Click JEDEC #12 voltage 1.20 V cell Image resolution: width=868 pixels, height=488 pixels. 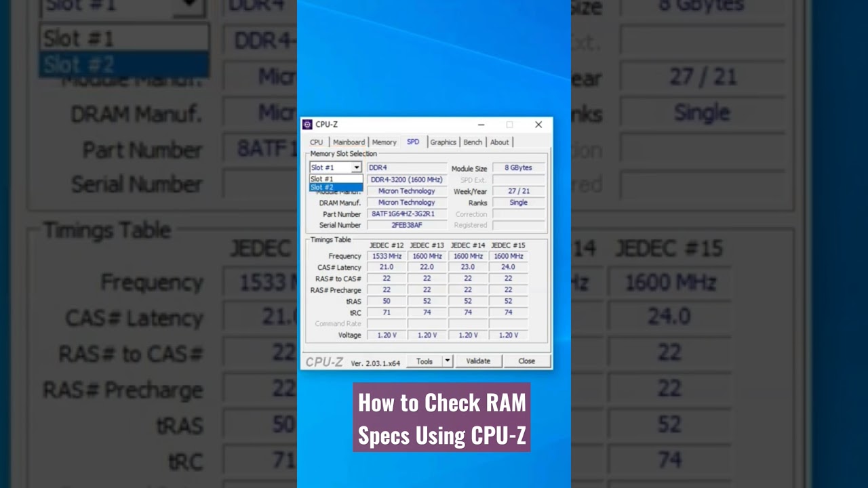click(387, 335)
